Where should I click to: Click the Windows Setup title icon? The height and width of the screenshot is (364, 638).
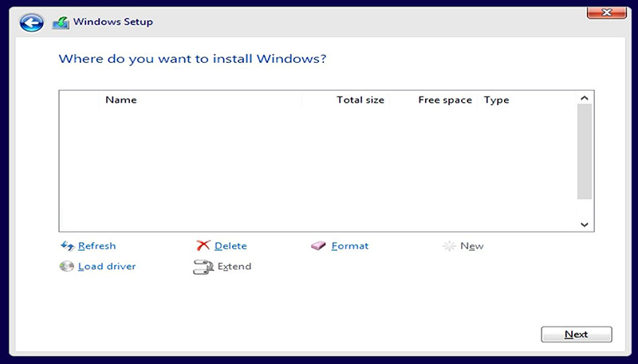61,22
